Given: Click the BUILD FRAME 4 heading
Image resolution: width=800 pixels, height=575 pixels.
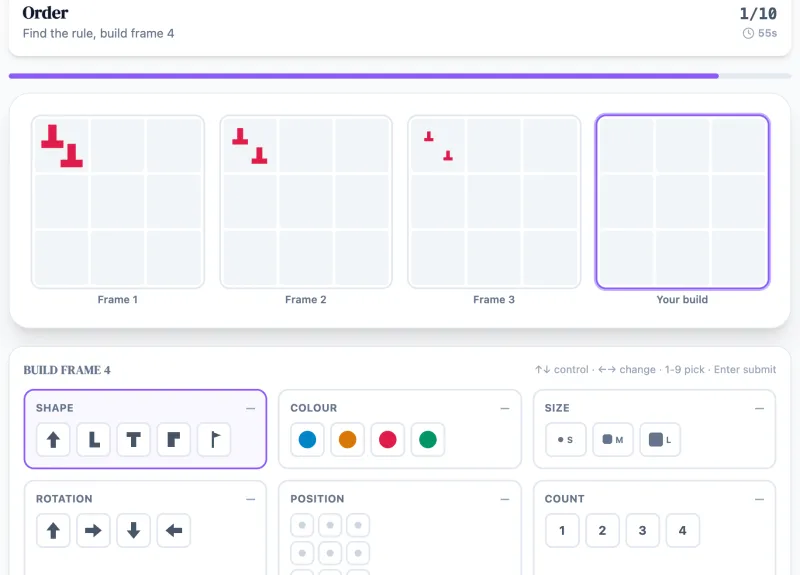Looking at the screenshot, I should [67, 370].
